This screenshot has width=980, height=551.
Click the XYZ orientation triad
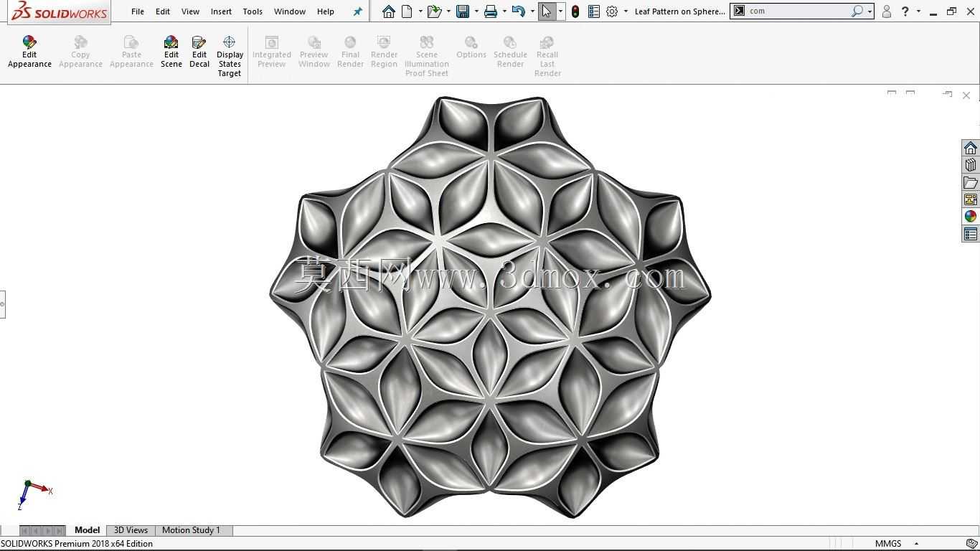34,495
